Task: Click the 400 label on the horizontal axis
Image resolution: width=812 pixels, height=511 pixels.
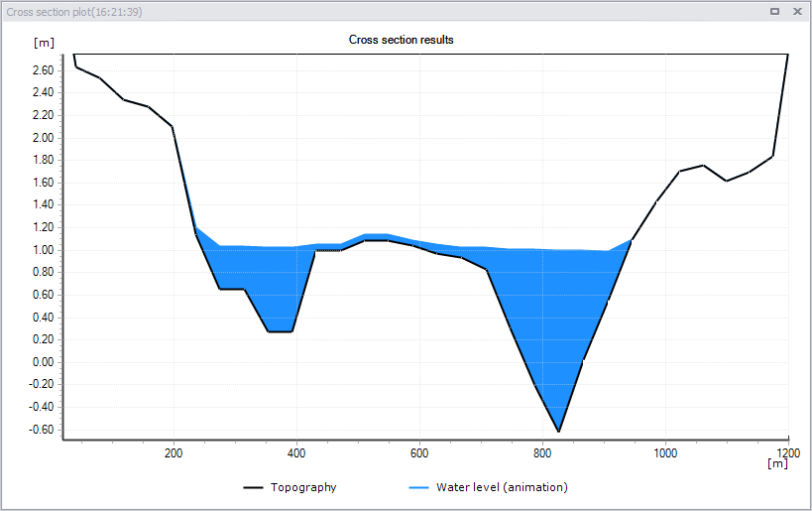Action: tap(296, 453)
